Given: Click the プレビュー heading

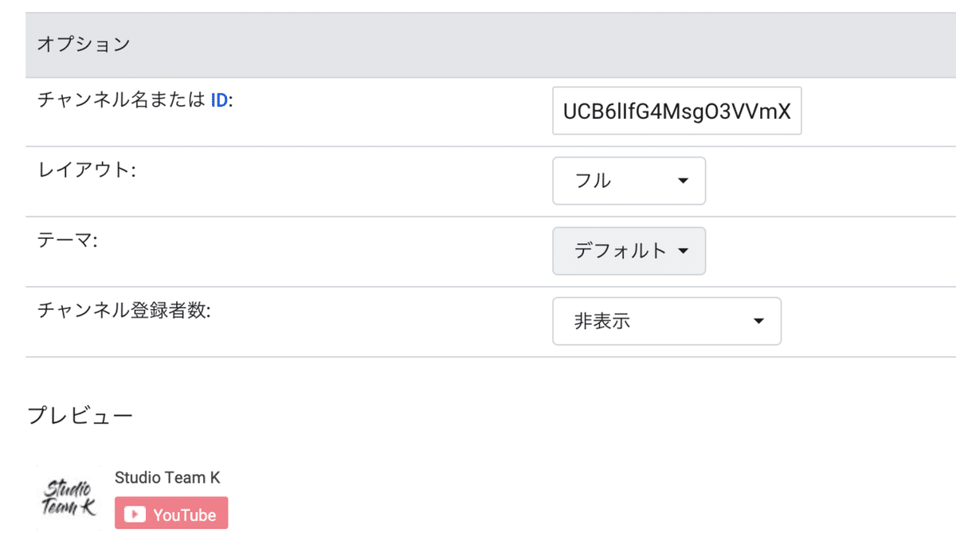Looking at the screenshot, I should pyautogui.click(x=80, y=415).
